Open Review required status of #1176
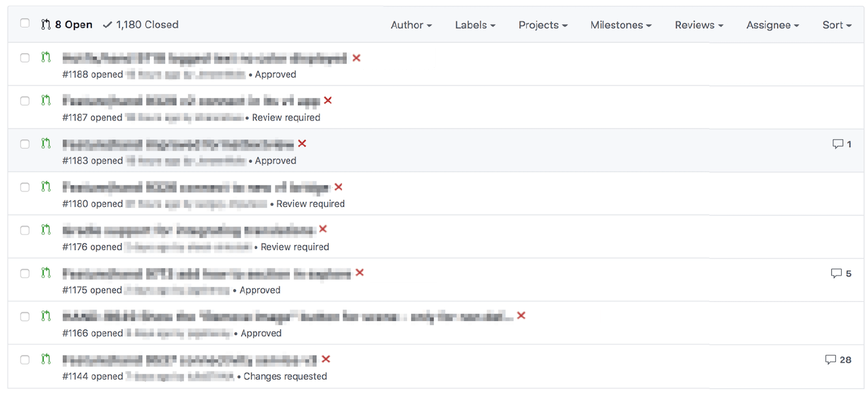Viewport: 868px width, 398px height. (x=295, y=247)
